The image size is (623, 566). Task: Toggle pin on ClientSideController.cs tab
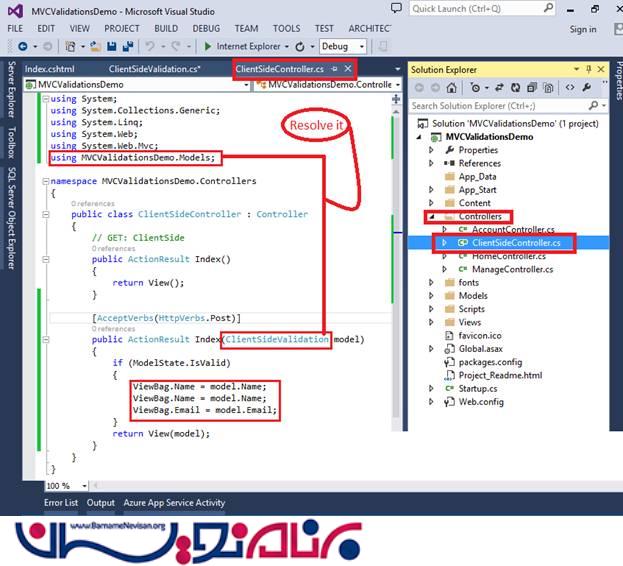(x=334, y=69)
